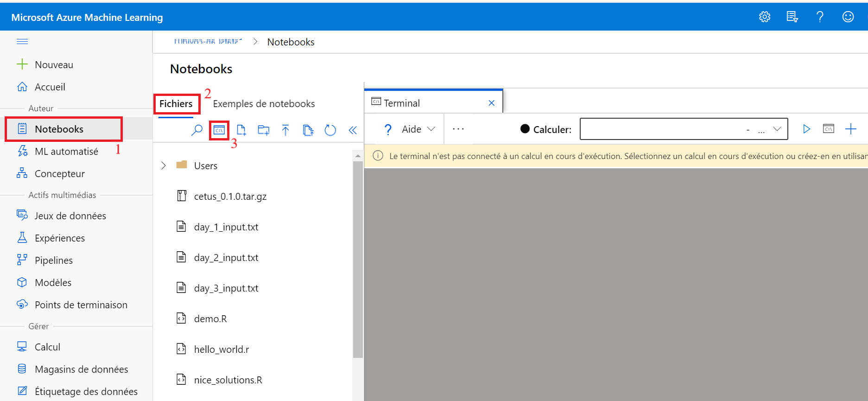
Task: Go to Accueil home page
Action: pos(41,87)
